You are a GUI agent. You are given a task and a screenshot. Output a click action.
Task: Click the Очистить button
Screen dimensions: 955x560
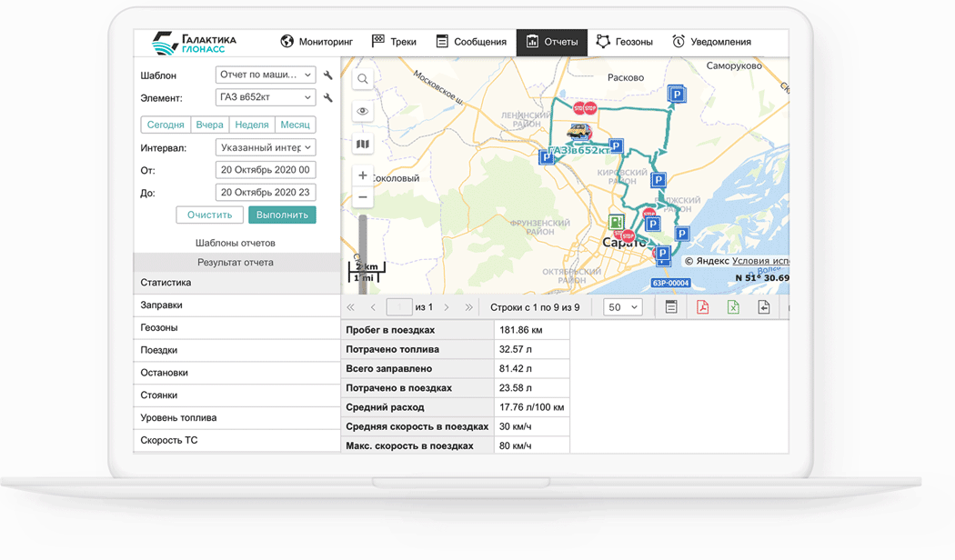coord(209,215)
